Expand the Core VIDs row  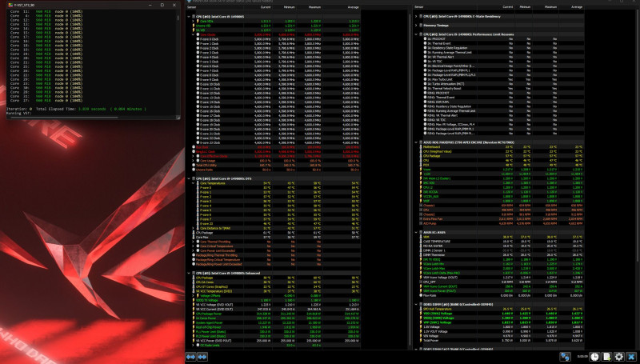point(193,22)
